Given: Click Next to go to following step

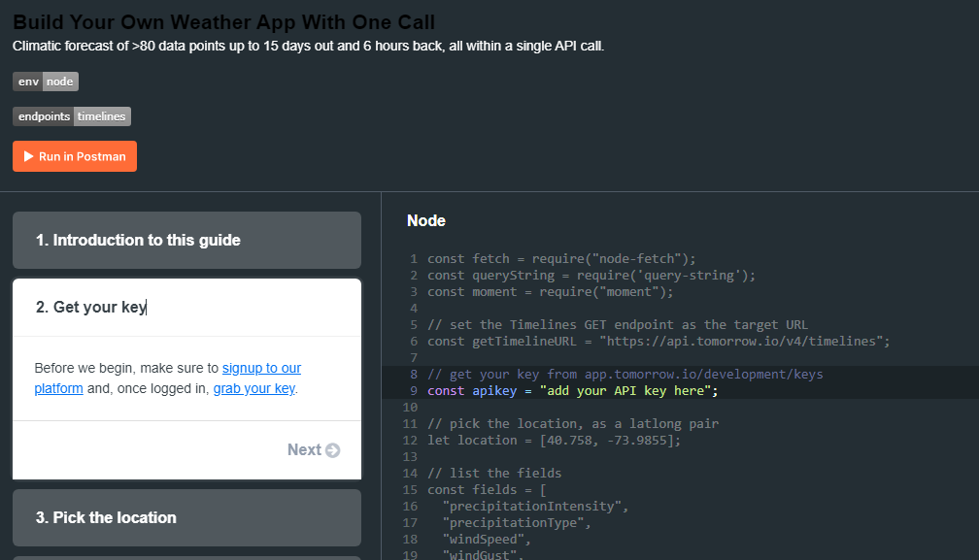Looking at the screenshot, I should (314, 449).
